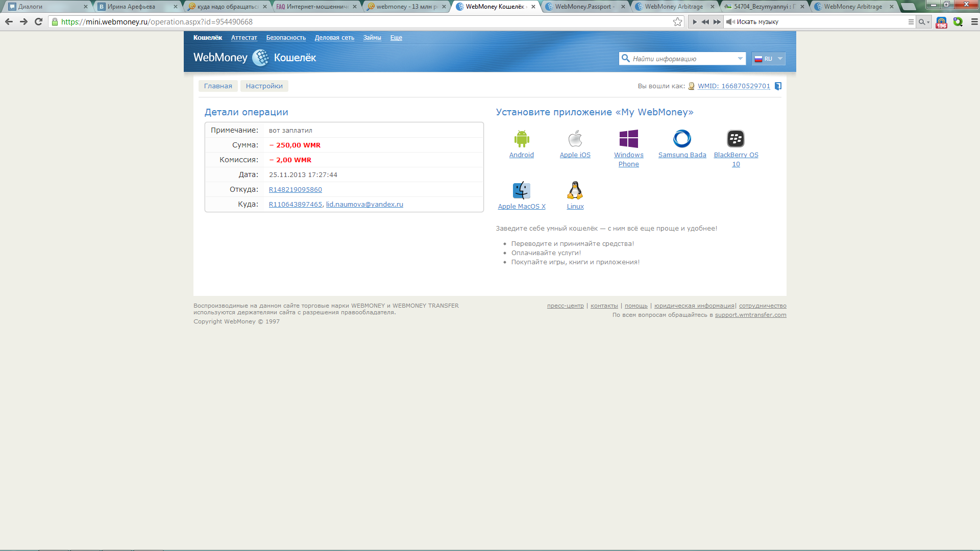The image size is (980, 551).
Task: Click the music search magnifier icon
Action: coord(923,22)
